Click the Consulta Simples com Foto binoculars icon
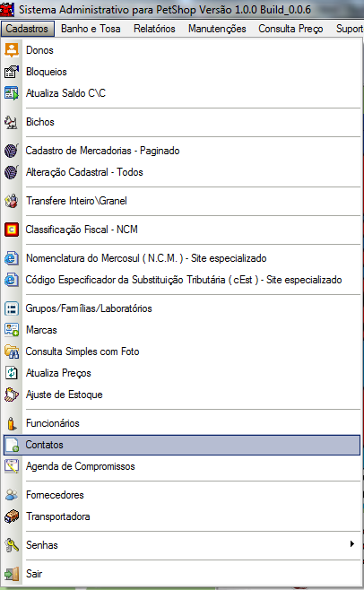This screenshot has width=364, height=590. (12, 351)
